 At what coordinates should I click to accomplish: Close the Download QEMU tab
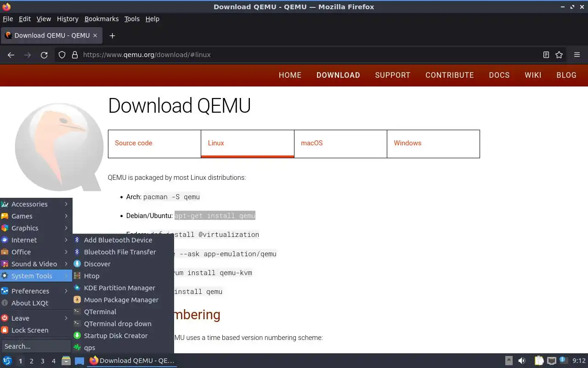[95, 35]
